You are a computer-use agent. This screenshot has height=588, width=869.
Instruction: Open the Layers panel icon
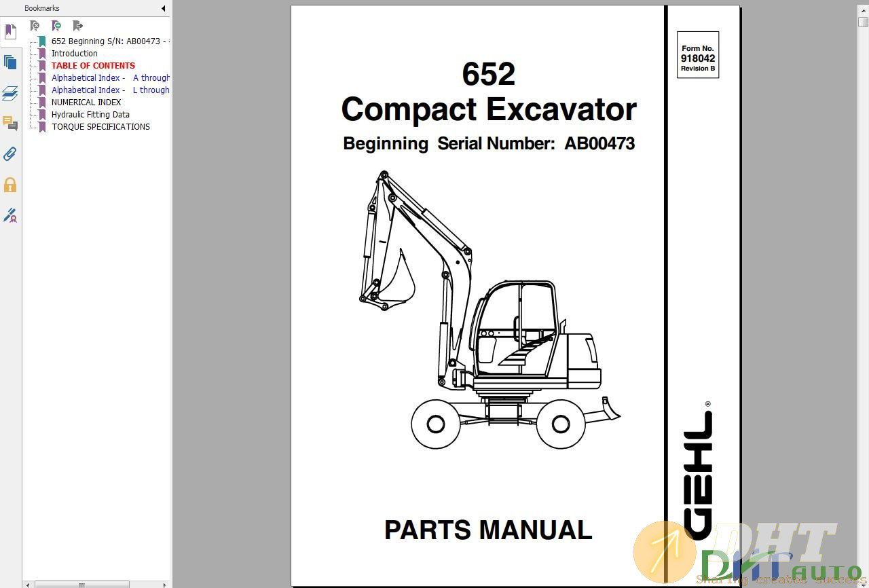(10, 93)
